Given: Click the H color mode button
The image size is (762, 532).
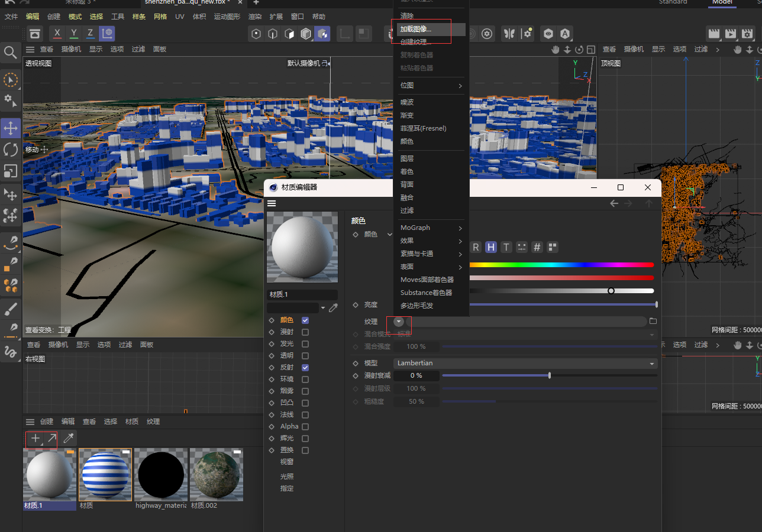Looking at the screenshot, I should tap(491, 247).
